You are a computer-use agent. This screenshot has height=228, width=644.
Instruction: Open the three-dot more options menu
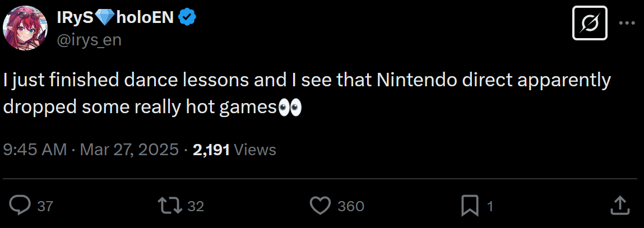(x=626, y=23)
